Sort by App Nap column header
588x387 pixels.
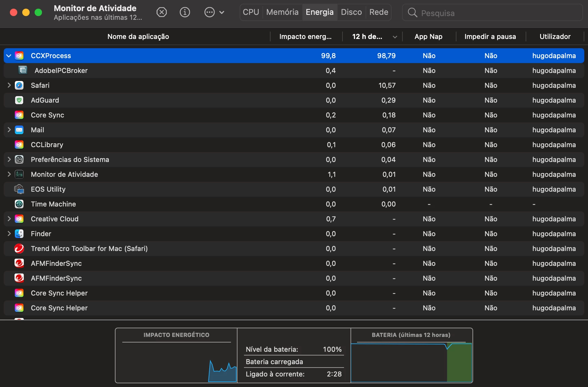pyautogui.click(x=429, y=37)
